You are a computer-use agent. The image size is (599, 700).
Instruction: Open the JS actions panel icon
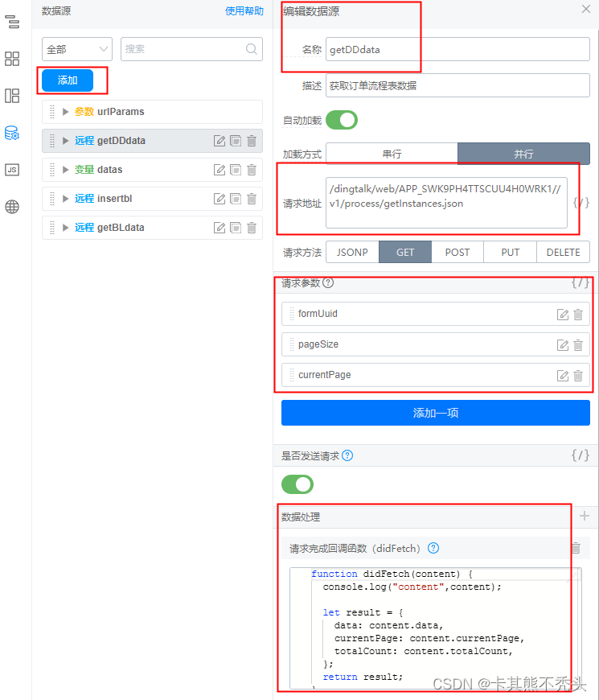(x=12, y=170)
